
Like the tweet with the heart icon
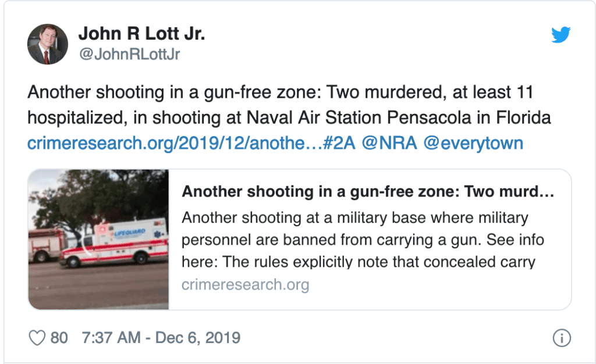(37, 338)
